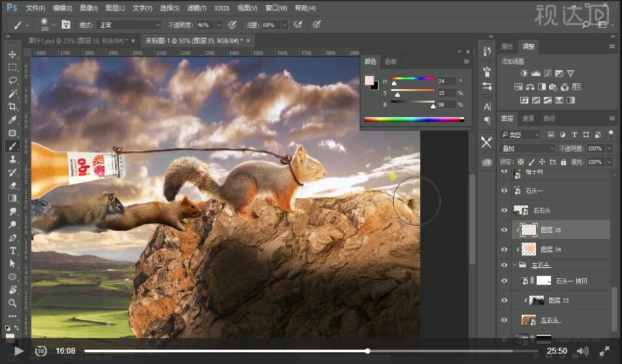622x364 pixels.
Task: Hide the bottom 左石头 layer
Action: pos(504,320)
